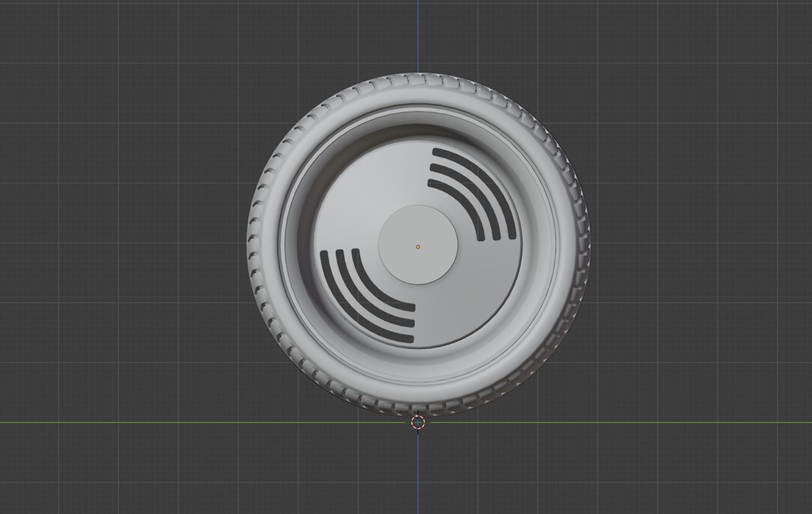Select the wheel's central hub cap disc
Viewport: 812px width, 514px height.
[418, 245]
